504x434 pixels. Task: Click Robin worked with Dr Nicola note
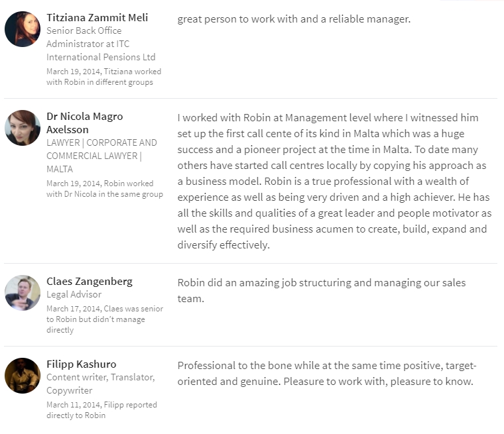(105, 189)
